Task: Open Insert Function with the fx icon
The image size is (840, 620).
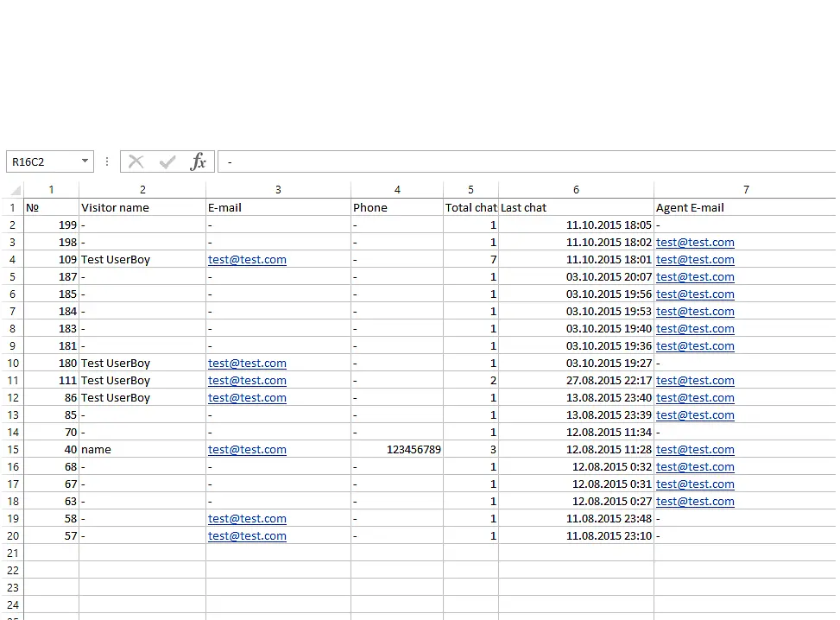Action: (199, 161)
